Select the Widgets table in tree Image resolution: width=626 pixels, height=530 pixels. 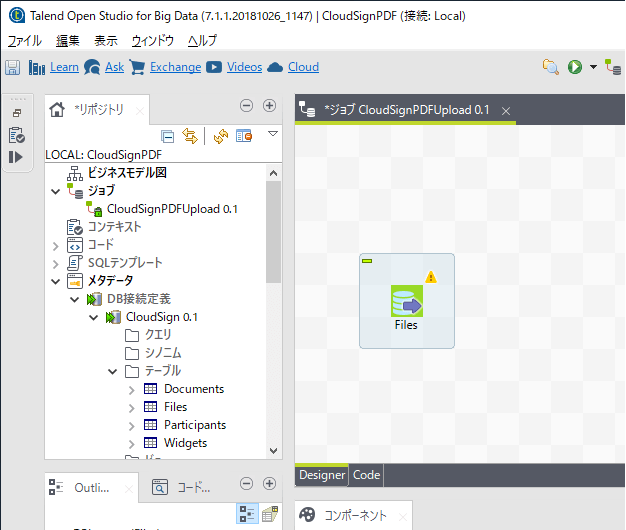click(186, 443)
